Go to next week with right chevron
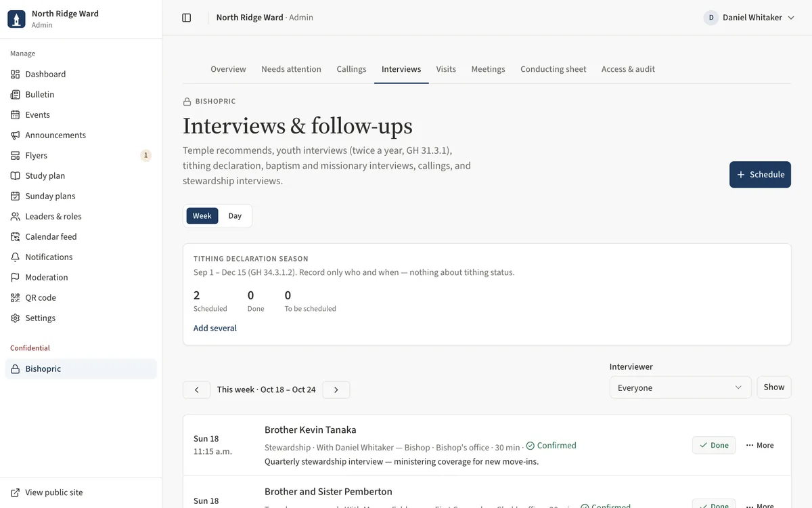This screenshot has width=812, height=508. pos(336,389)
